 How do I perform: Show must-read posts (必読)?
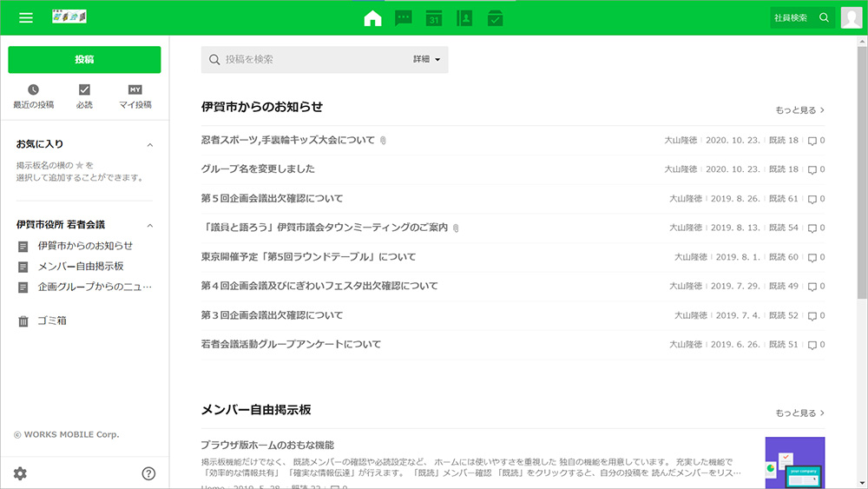84,96
